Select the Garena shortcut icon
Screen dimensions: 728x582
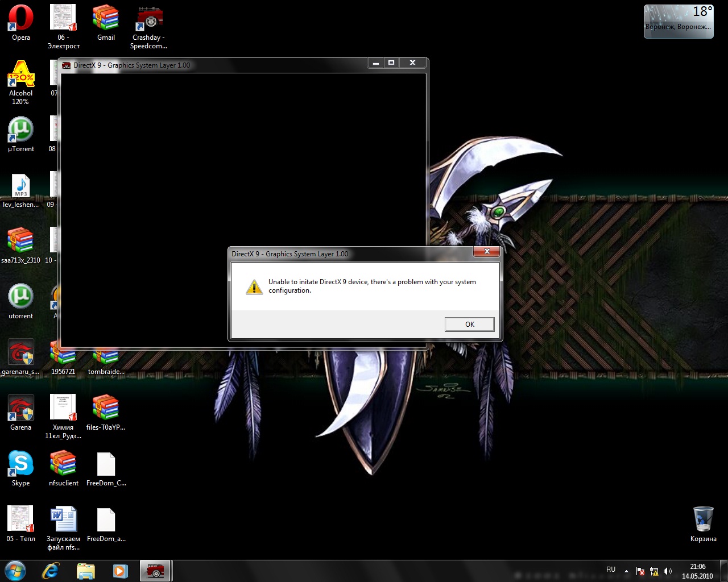tap(21, 413)
